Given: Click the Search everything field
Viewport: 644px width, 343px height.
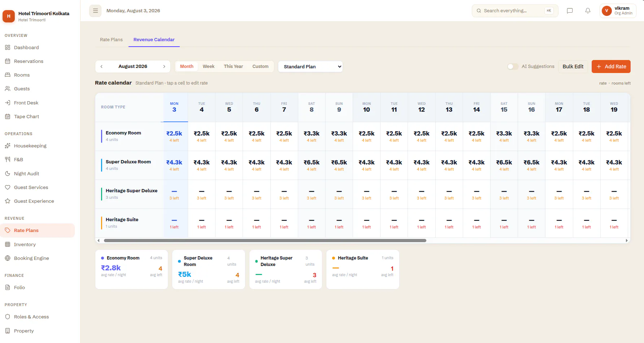Looking at the screenshot, I should (x=515, y=11).
